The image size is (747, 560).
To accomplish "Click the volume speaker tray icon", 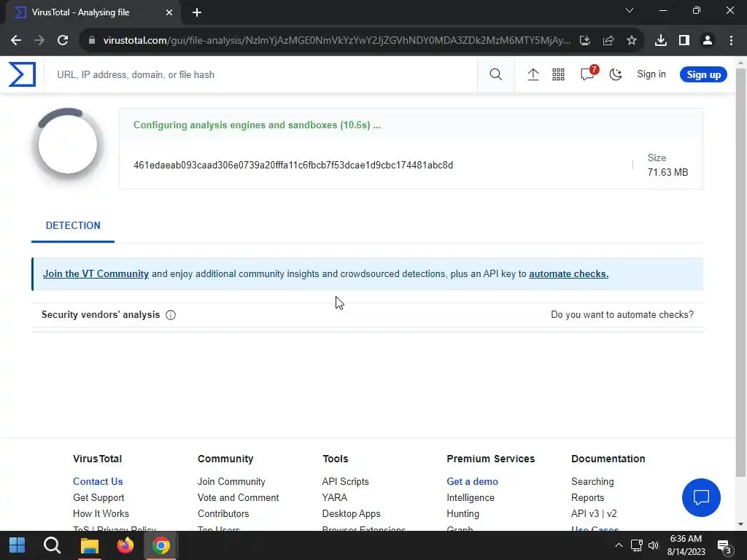I will pos(653,545).
